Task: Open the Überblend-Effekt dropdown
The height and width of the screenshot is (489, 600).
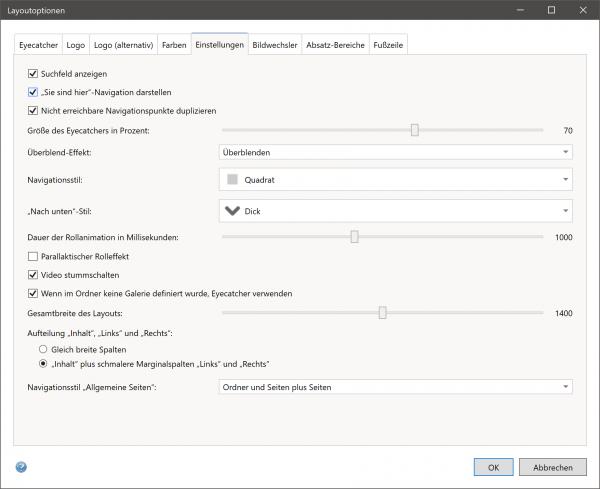Action: point(395,152)
